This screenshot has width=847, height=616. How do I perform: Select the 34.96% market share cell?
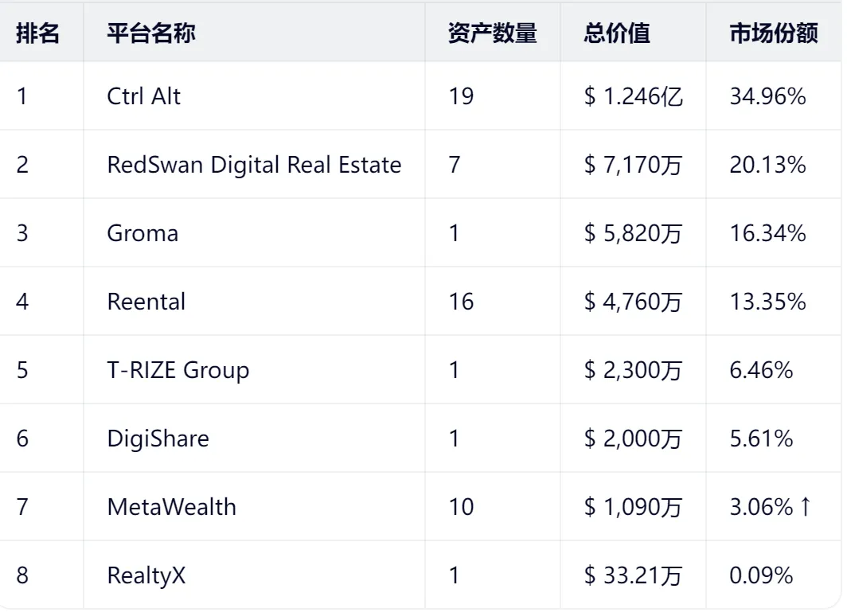pyautogui.click(x=767, y=96)
